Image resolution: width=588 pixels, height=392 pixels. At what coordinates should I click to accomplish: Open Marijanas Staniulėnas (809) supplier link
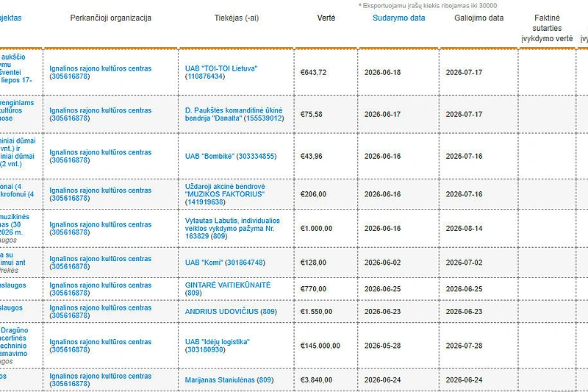(229, 380)
